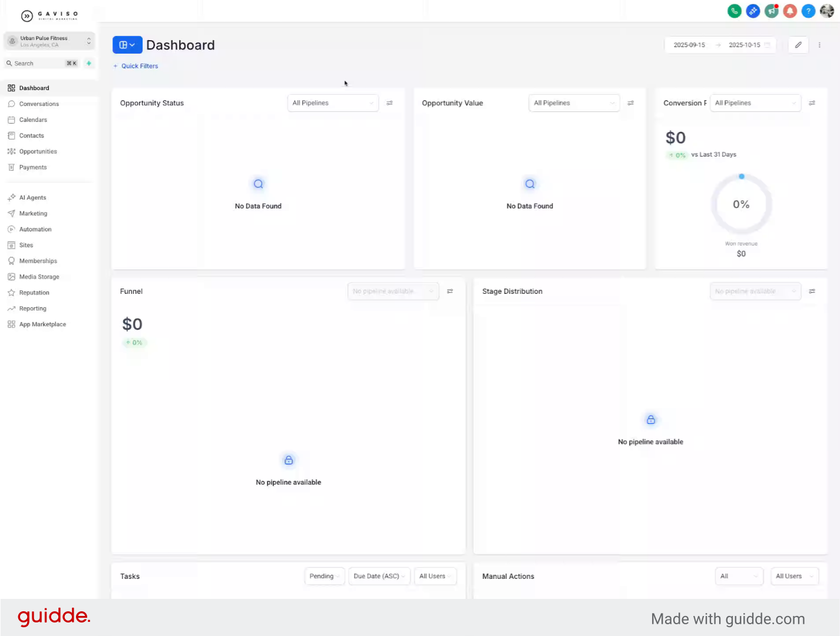
Task: Open the notifications bell icon
Action: [x=790, y=11]
